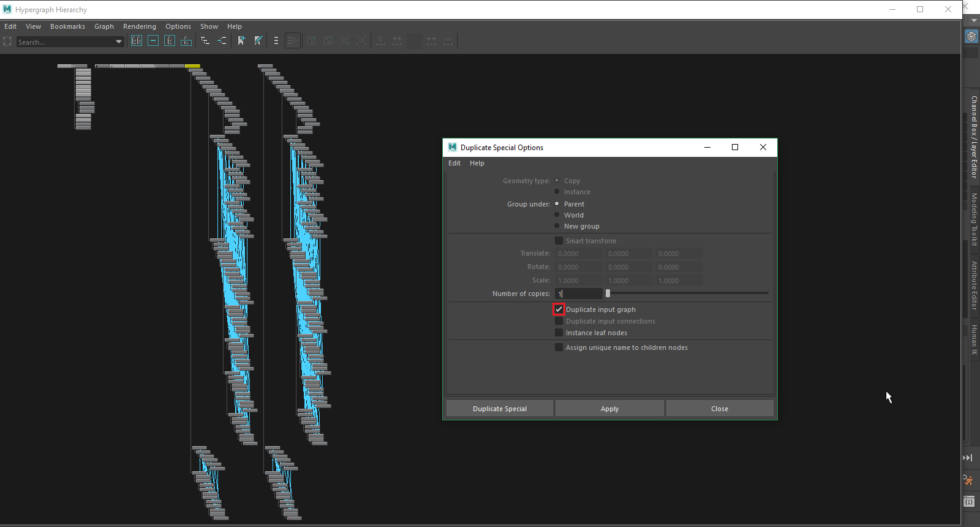Switch to Attribute Editor side tab
980x527 pixels.
click(974, 285)
